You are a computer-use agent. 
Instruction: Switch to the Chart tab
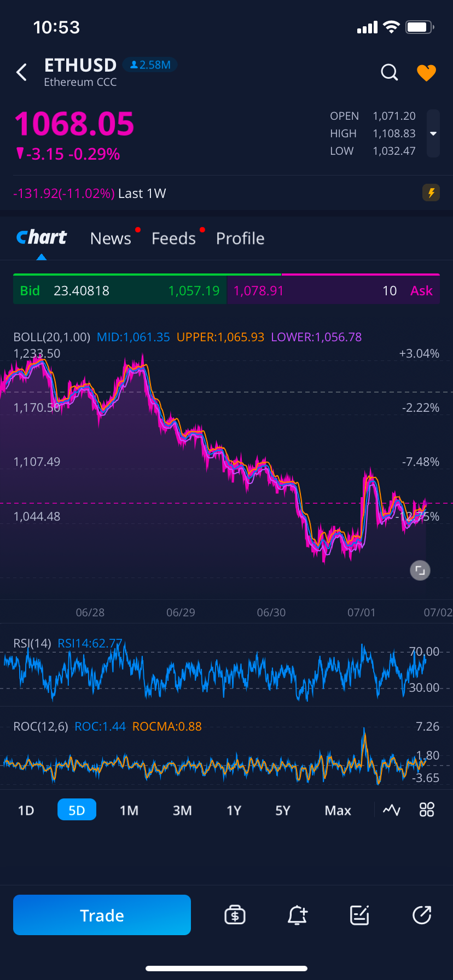[42, 237]
